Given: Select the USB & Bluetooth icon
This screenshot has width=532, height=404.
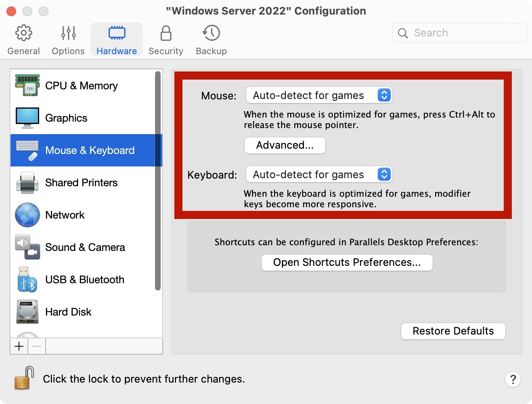Looking at the screenshot, I should [x=27, y=280].
